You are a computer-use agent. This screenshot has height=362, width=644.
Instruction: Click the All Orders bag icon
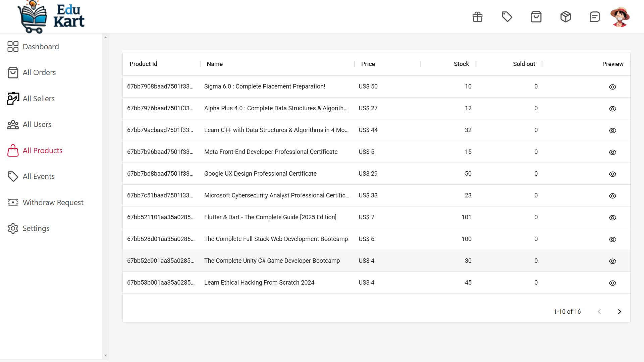coord(13,72)
